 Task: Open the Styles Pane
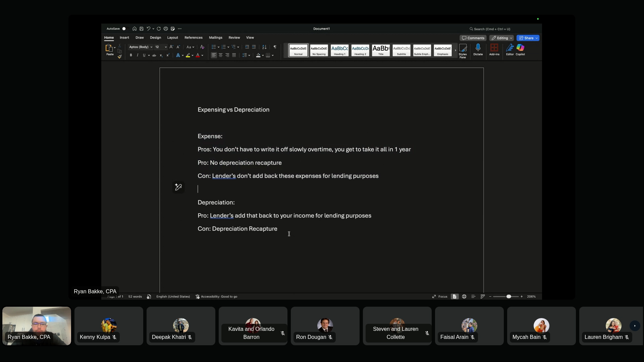tap(463, 49)
